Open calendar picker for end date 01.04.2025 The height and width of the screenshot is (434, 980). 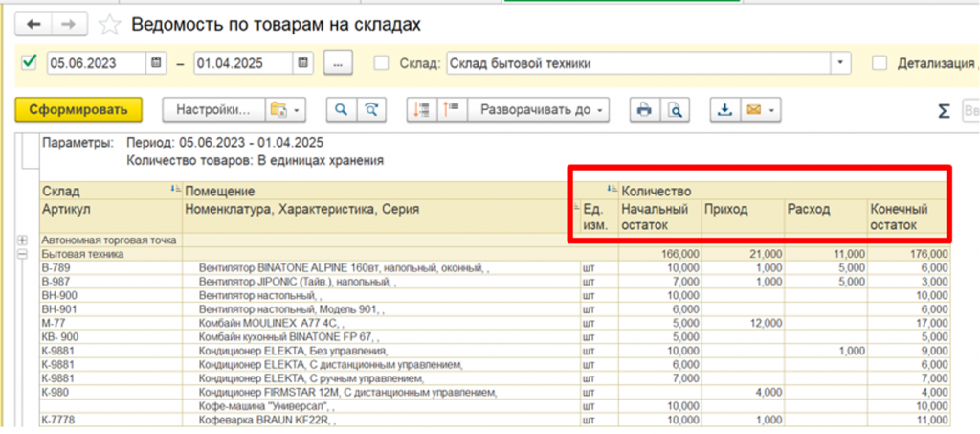[x=302, y=63]
